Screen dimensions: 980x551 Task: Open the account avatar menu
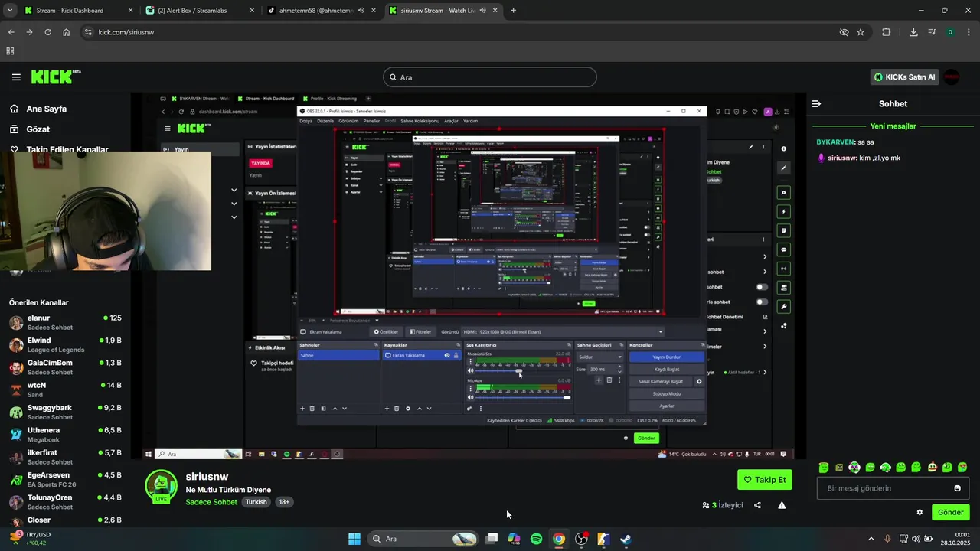click(x=951, y=77)
